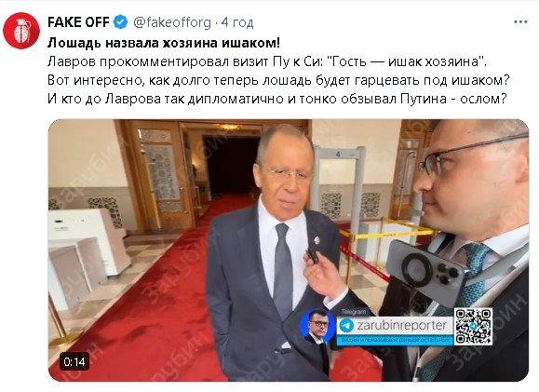The image size is (539, 392).
Task: Play the Lavrov interview video
Action: coord(288,250)
